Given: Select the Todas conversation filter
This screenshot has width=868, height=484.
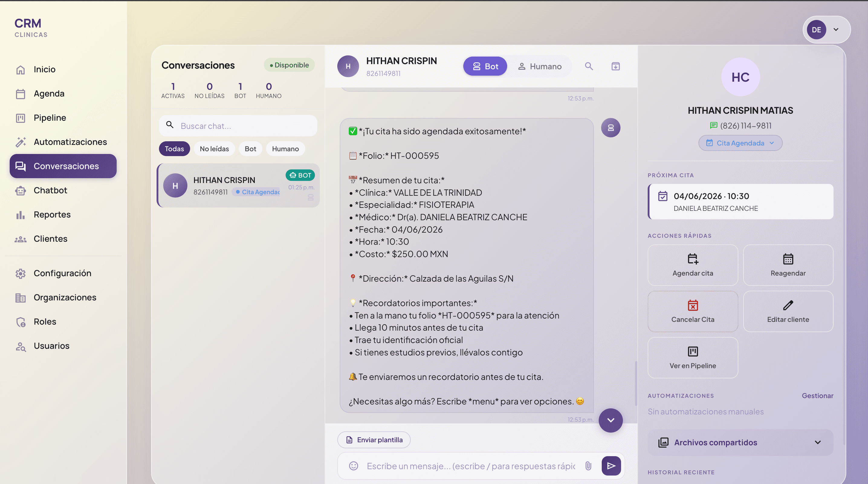Looking at the screenshot, I should [x=174, y=149].
